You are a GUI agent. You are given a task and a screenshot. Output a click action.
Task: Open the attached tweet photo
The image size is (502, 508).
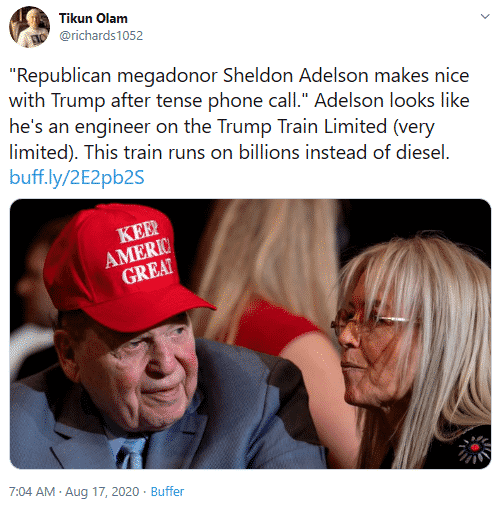pyautogui.click(x=250, y=334)
